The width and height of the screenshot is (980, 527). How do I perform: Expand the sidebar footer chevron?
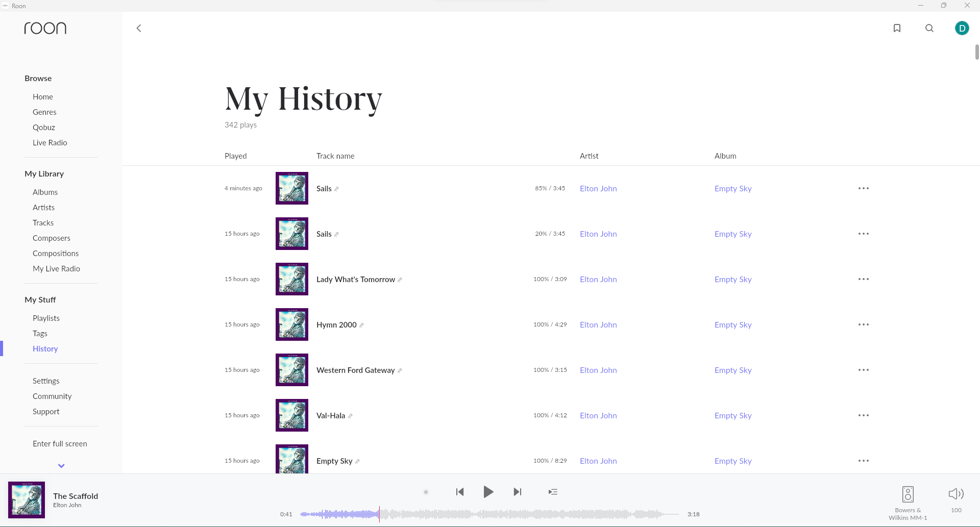pos(61,466)
